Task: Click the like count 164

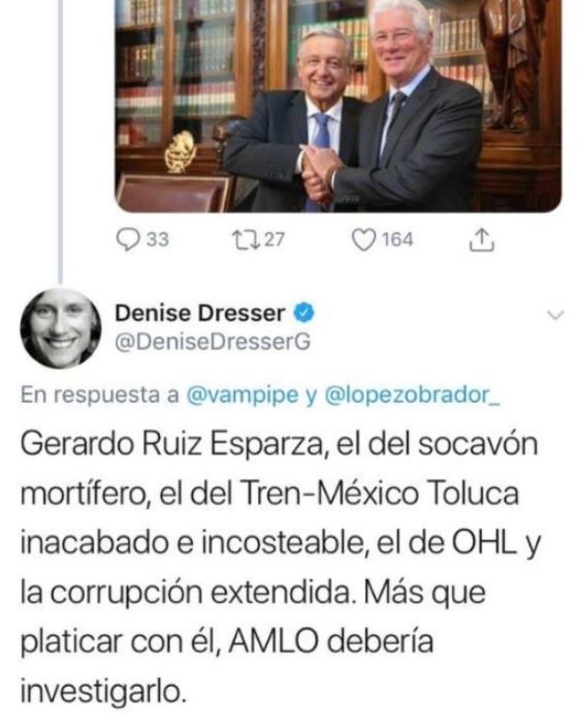Action: coord(398,240)
